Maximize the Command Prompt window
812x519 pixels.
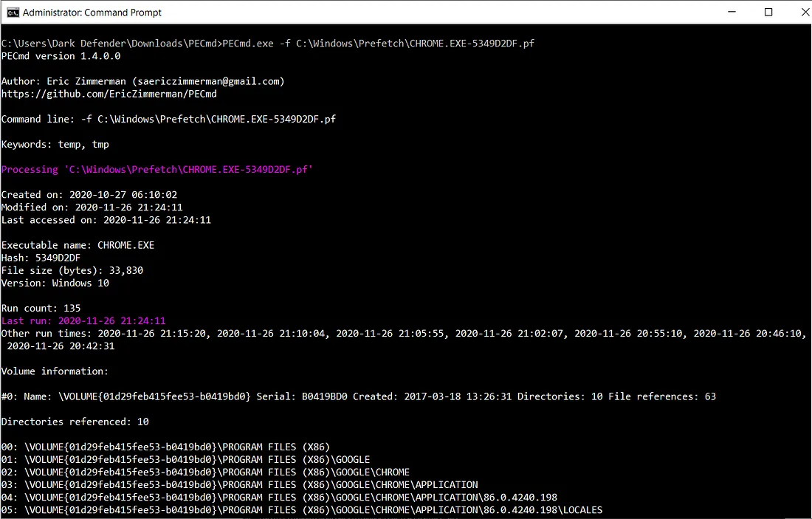pos(768,13)
